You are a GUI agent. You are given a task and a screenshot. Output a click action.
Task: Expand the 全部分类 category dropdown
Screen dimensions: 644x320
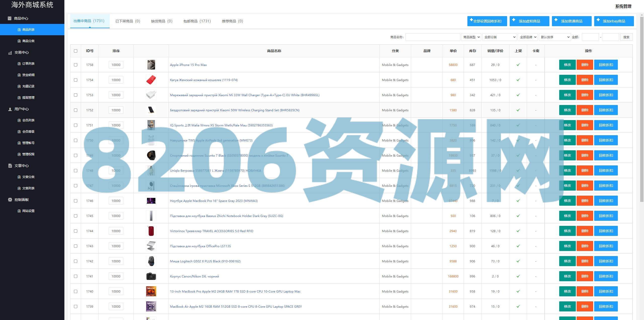[499, 37]
